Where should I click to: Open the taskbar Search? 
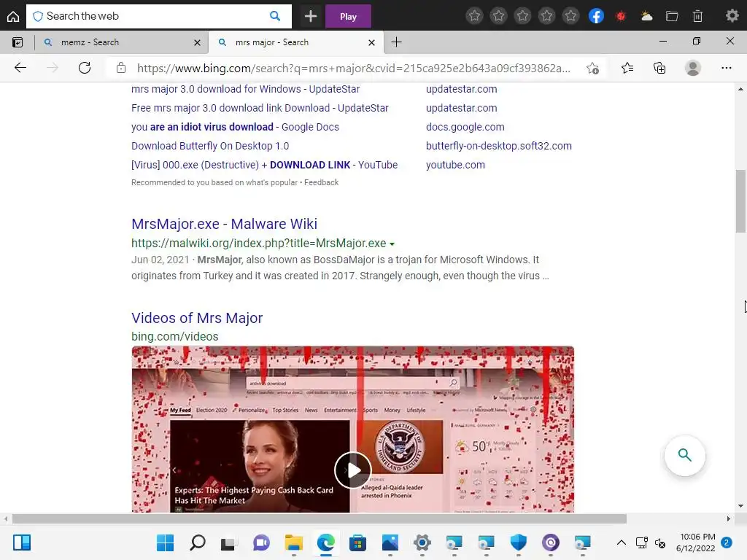click(x=197, y=542)
